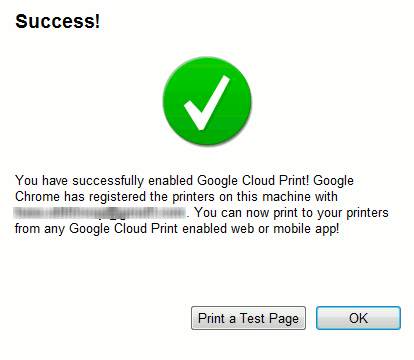Click the words "Cloud Print!" in the first line

coord(276,180)
